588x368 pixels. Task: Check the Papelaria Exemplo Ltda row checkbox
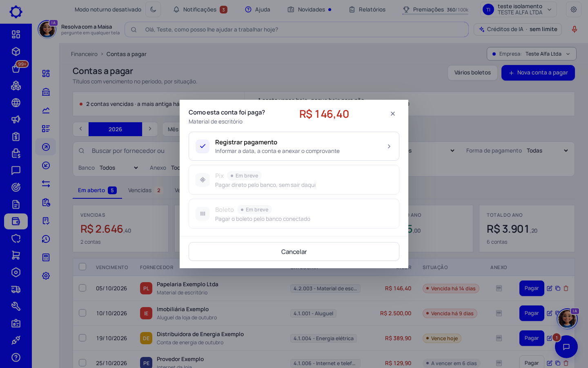[82, 288]
